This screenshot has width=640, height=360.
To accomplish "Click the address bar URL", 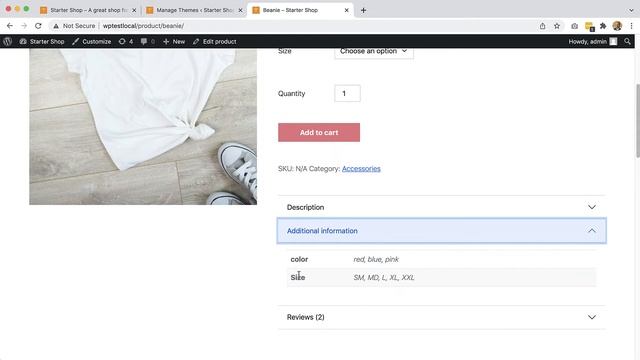I will coord(143,26).
